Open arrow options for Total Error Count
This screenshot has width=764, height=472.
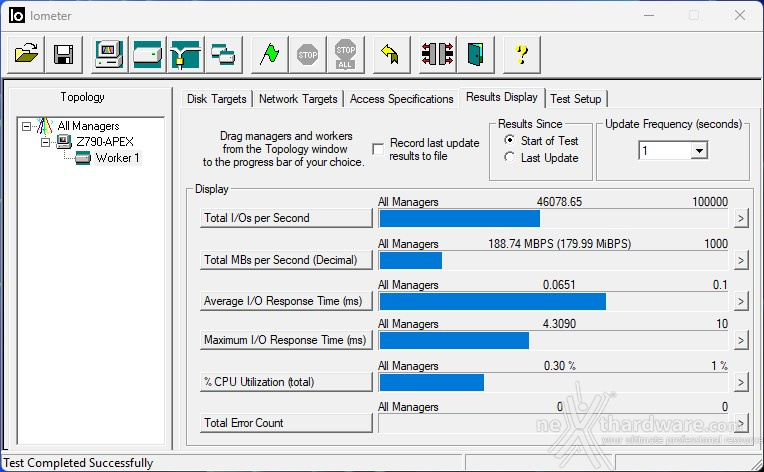[741, 423]
